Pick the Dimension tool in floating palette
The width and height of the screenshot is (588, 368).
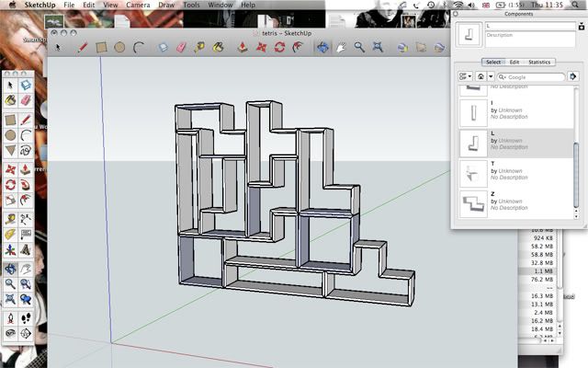(26, 219)
